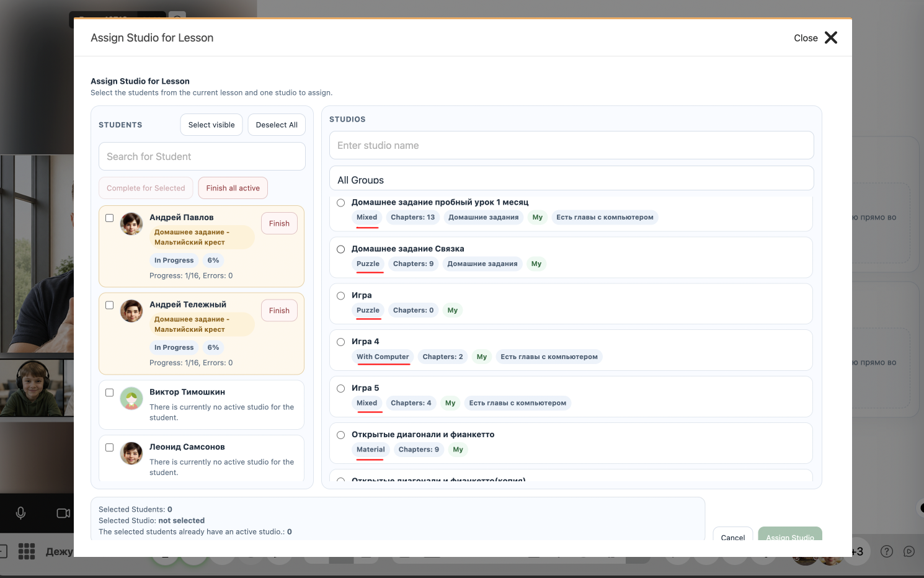Image resolution: width=924 pixels, height=578 pixels.
Task: Click the Finish all active button
Action: pos(233,188)
